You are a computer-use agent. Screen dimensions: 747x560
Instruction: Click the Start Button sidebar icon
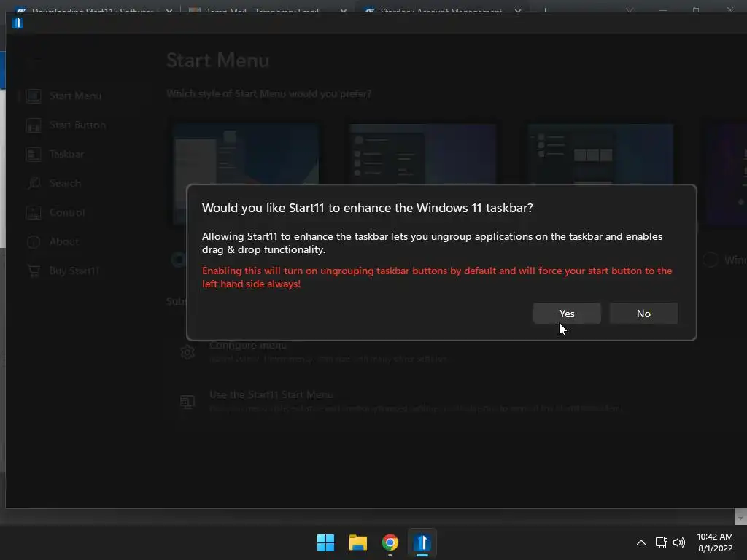(34, 125)
